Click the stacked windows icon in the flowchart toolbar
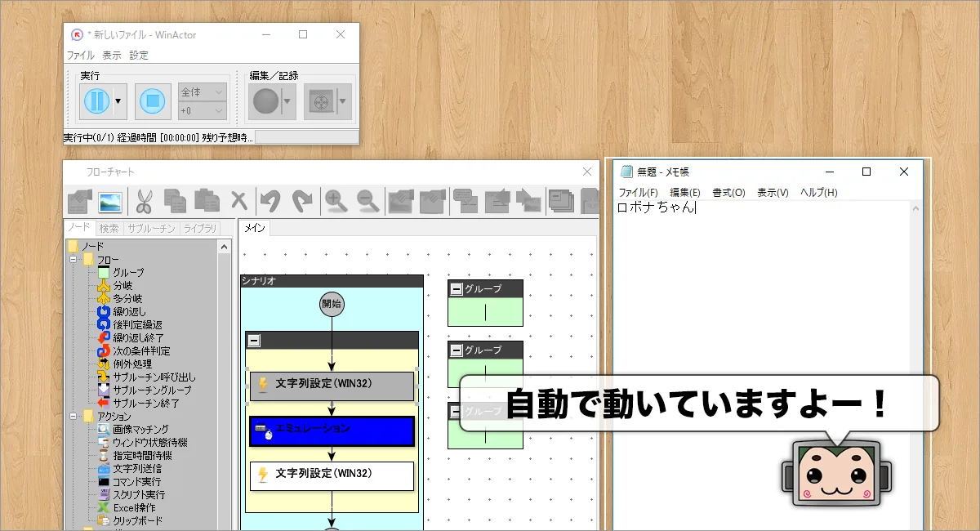980x531 pixels. pos(561,200)
